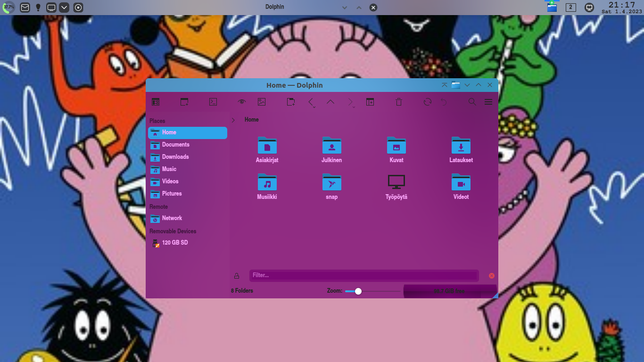Click the screen icon beside the lightbulb
Viewport: 644px width, 362px height.
(x=51, y=8)
